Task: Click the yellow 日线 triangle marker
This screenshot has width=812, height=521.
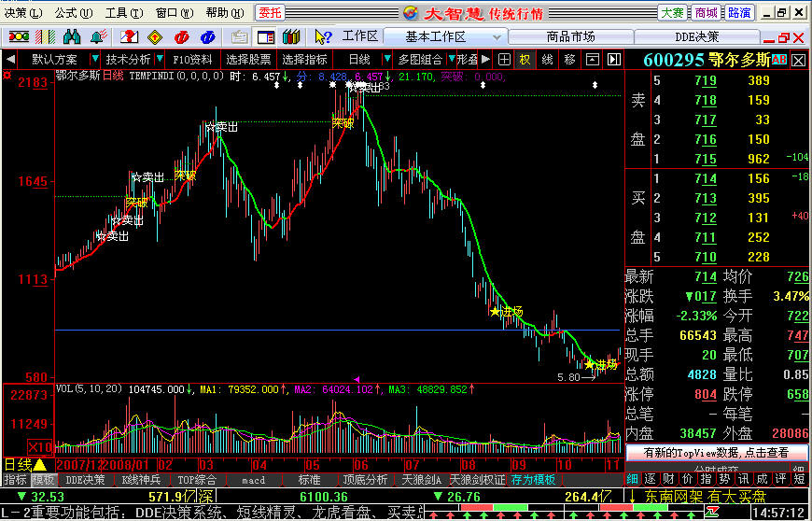Action: click(x=26, y=464)
